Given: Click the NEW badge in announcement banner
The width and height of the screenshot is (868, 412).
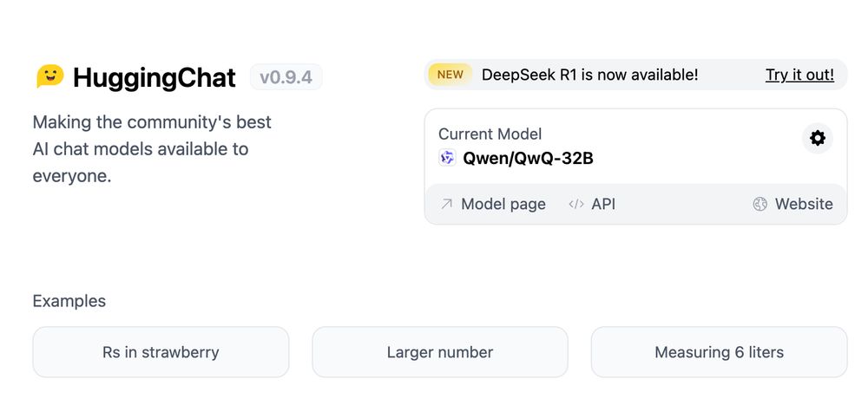Looking at the screenshot, I should point(450,75).
